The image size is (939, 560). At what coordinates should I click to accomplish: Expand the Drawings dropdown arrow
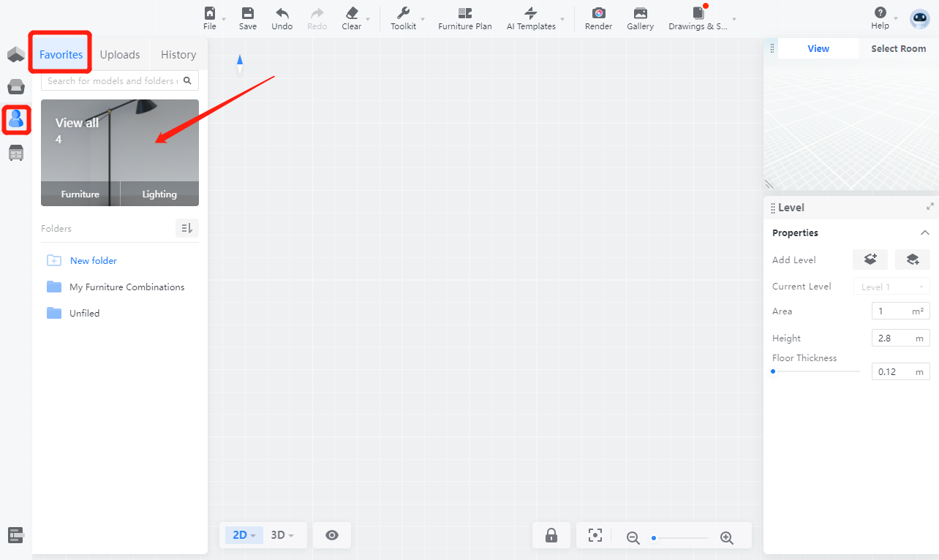734,19
